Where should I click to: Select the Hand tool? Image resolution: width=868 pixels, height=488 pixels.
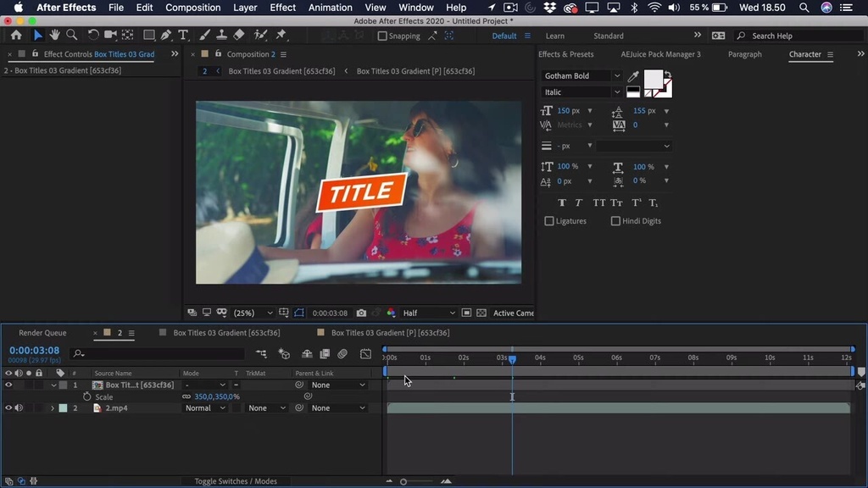[54, 36]
